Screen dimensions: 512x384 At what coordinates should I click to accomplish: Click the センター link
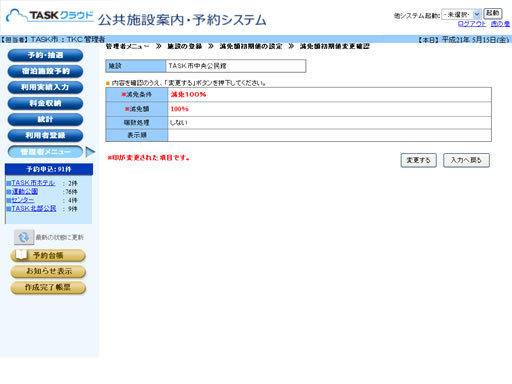[23, 200]
